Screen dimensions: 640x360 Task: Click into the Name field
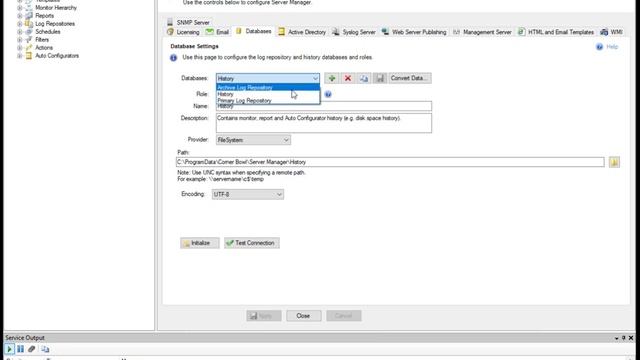324,106
